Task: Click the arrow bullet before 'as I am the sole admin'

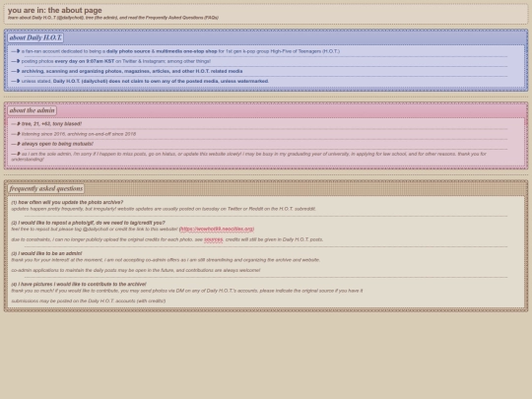Action: click(16, 154)
